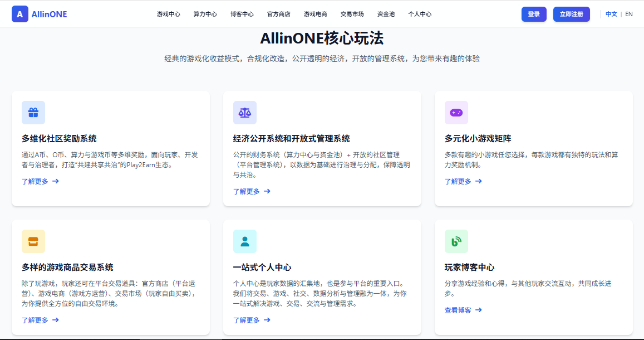This screenshot has height=340, width=644.
Task: Switch language to EN
Action: coord(628,13)
